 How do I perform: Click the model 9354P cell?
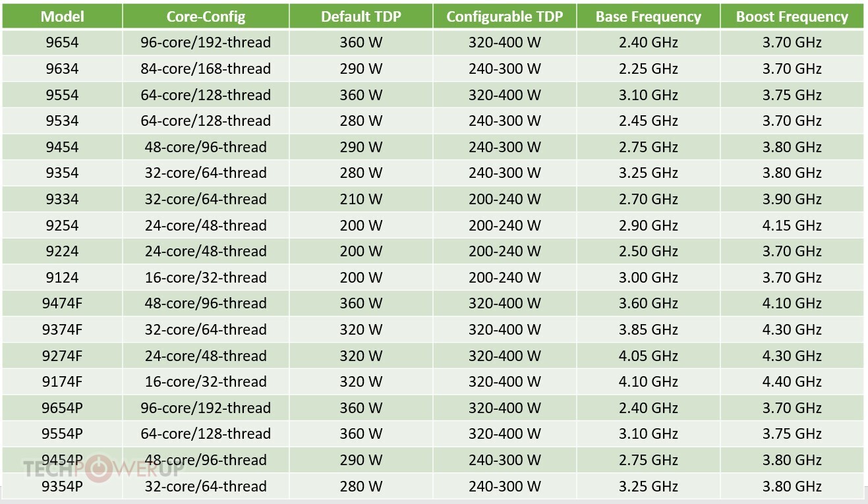[62, 486]
